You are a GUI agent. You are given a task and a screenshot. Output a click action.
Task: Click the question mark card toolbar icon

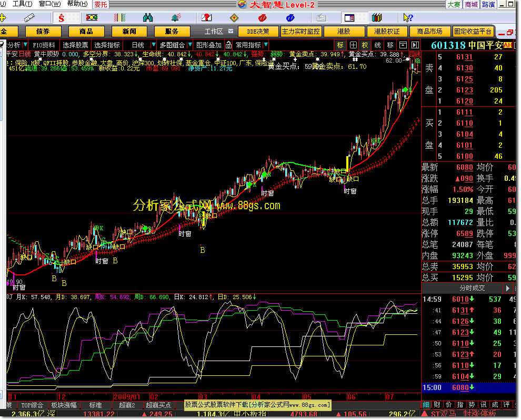pyautogui.click(x=206, y=17)
